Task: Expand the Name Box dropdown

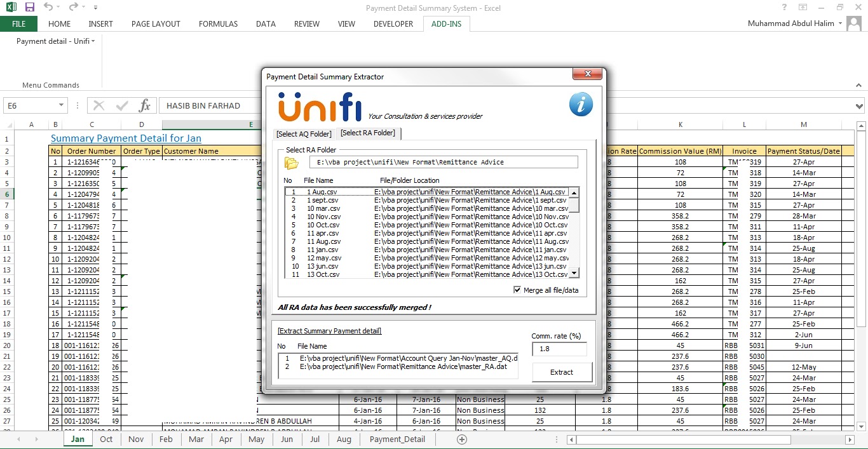Action: tap(62, 105)
